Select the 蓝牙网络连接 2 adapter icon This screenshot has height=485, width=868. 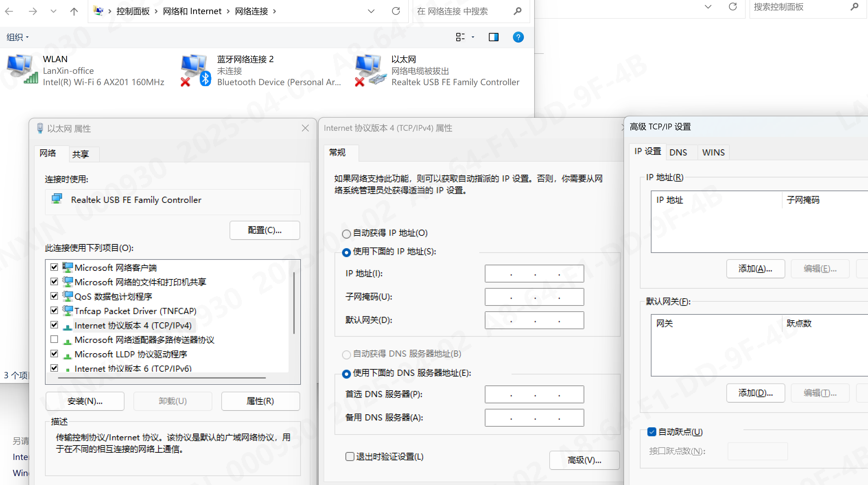[x=196, y=70]
